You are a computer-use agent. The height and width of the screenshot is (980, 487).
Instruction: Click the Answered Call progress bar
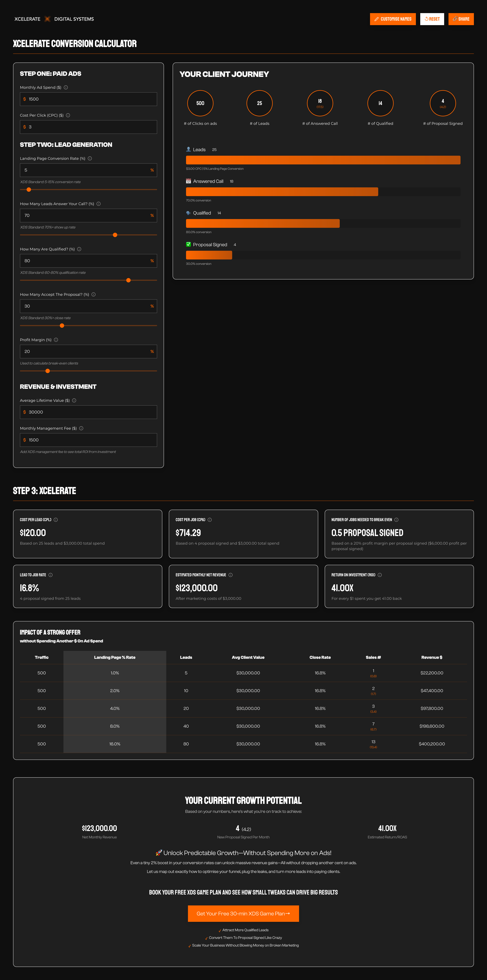pyautogui.click(x=323, y=192)
